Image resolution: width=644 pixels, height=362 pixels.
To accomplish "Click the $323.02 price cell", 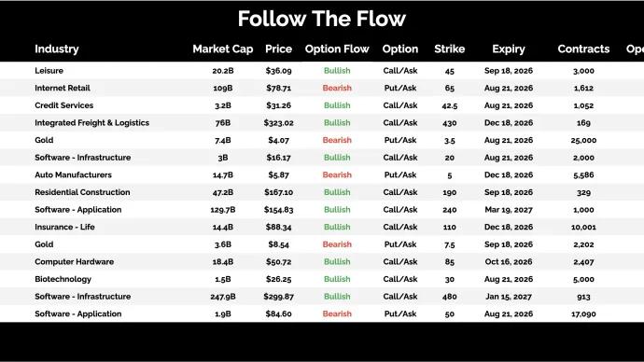I will (278, 123).
